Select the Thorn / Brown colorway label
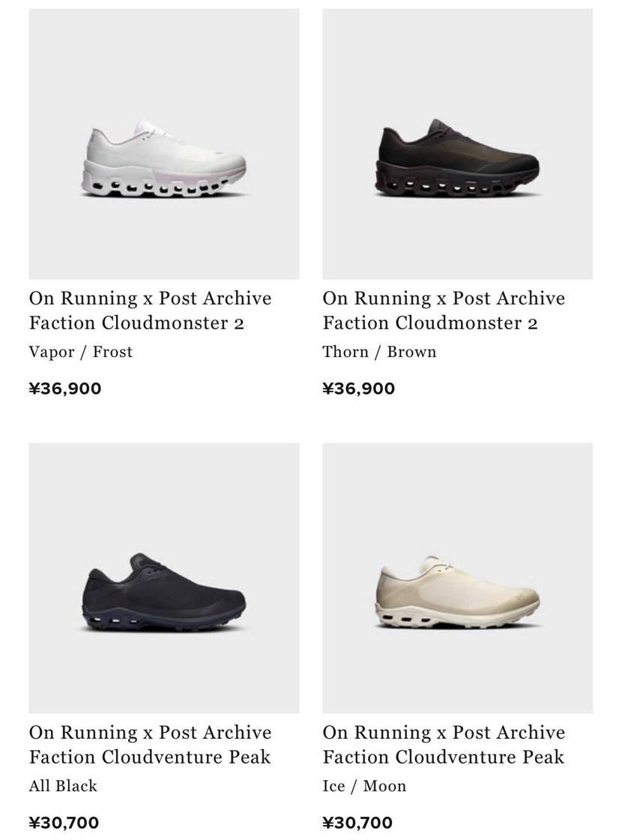 click(x=379, y=352)
